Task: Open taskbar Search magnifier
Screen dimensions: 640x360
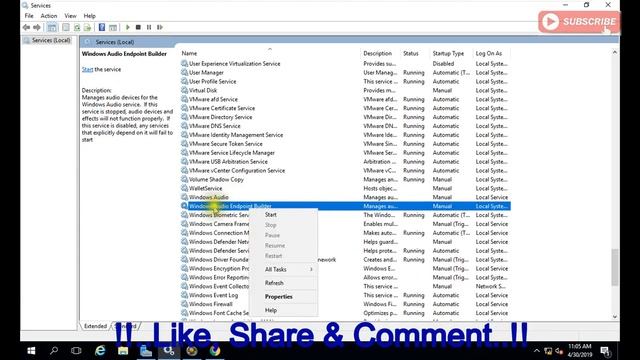Action: coord(53,351)
